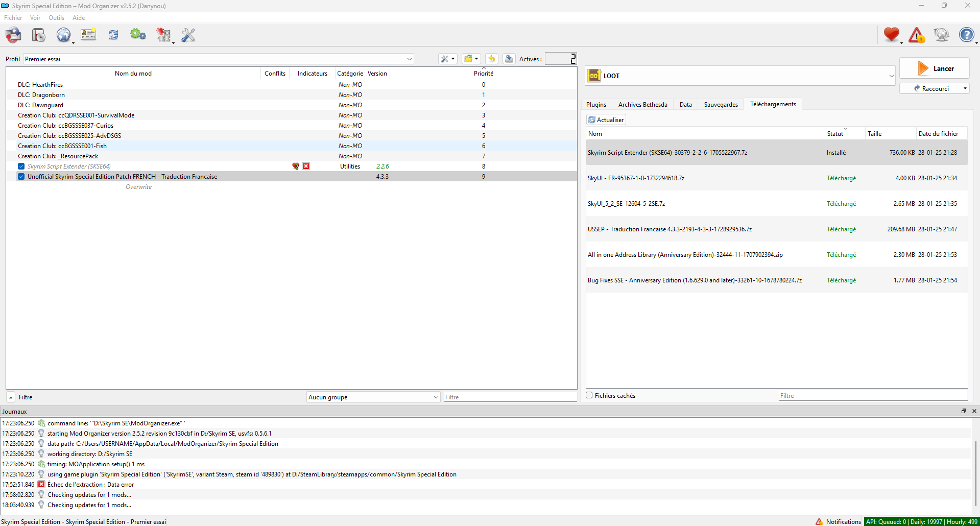The width and height of the screenshot is (980, 526).
Task: Select the Overwrite entry
Action: (x=292, y=186)
